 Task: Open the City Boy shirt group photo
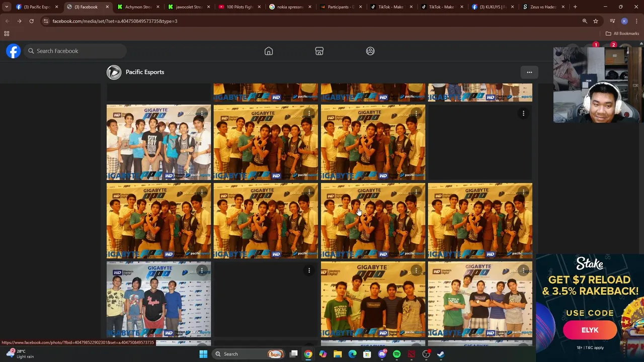pyautogui.click(x=158, y=142)
